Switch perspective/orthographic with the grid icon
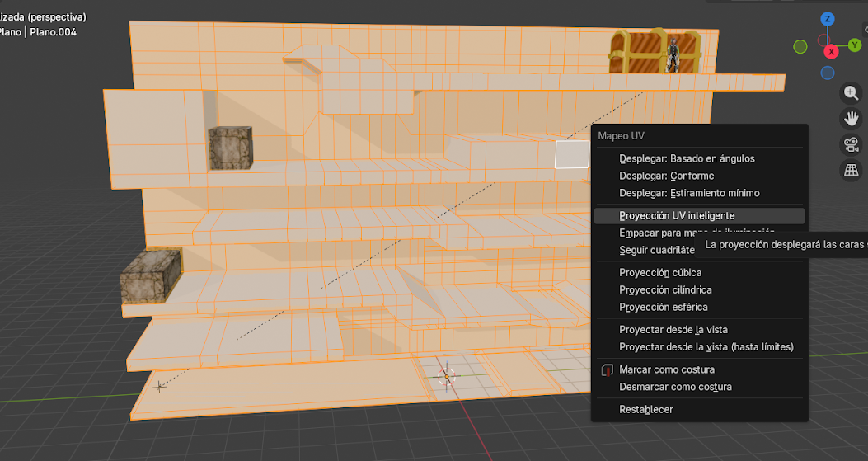This screenshot has width=868, height=461. click(x=851, y=171)
